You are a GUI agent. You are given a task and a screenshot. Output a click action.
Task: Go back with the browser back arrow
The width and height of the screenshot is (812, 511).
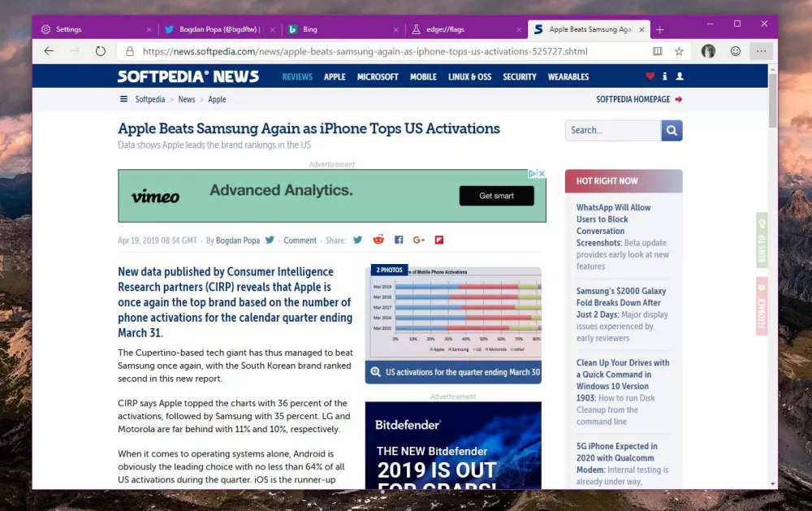(49, 51)
